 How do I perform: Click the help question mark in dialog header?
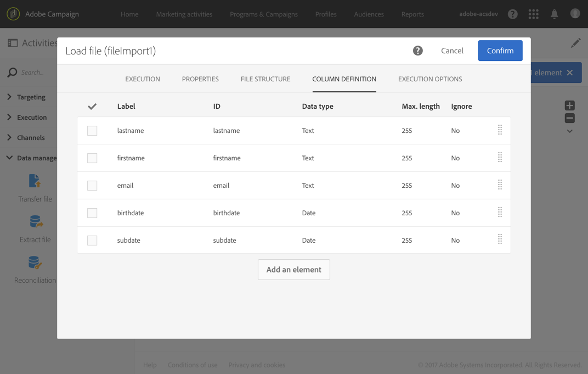[418, 51]
